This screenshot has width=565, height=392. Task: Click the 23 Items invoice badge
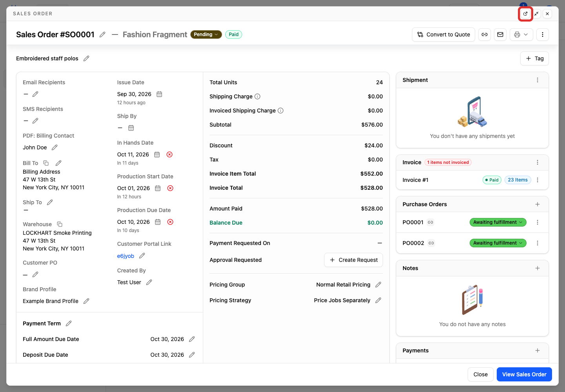click(518, 180)
